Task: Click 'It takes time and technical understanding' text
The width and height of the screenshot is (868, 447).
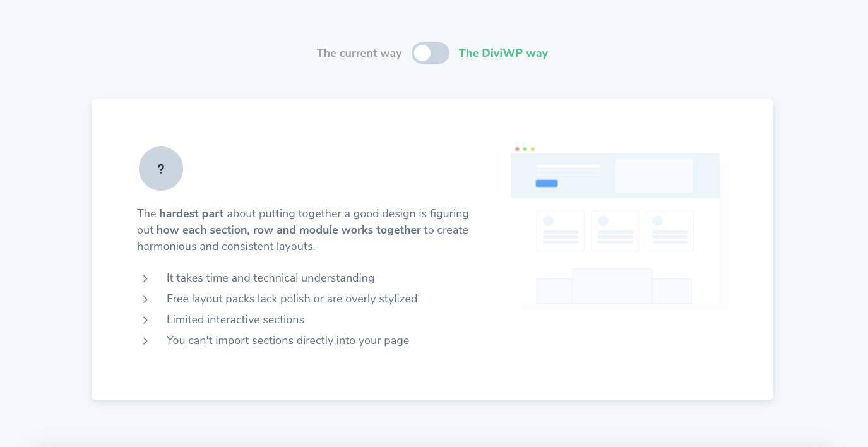Action: 270,278
